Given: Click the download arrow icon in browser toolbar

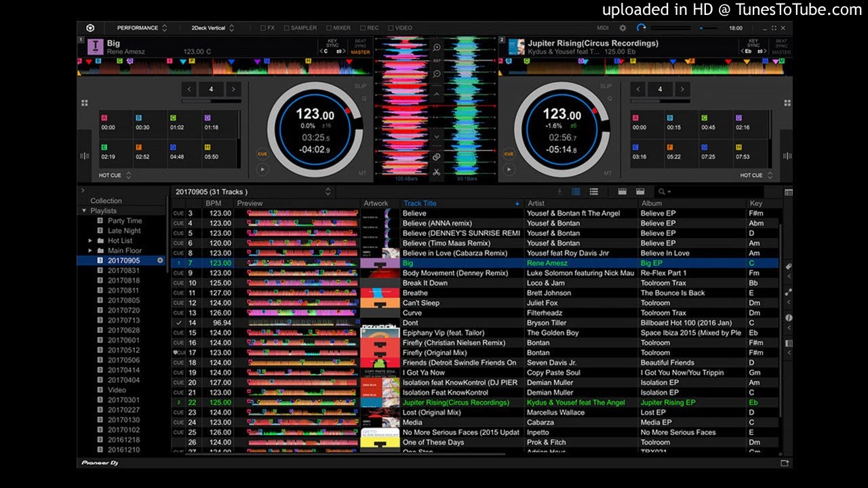Looking at the screenshot, I should pos(559,192).
